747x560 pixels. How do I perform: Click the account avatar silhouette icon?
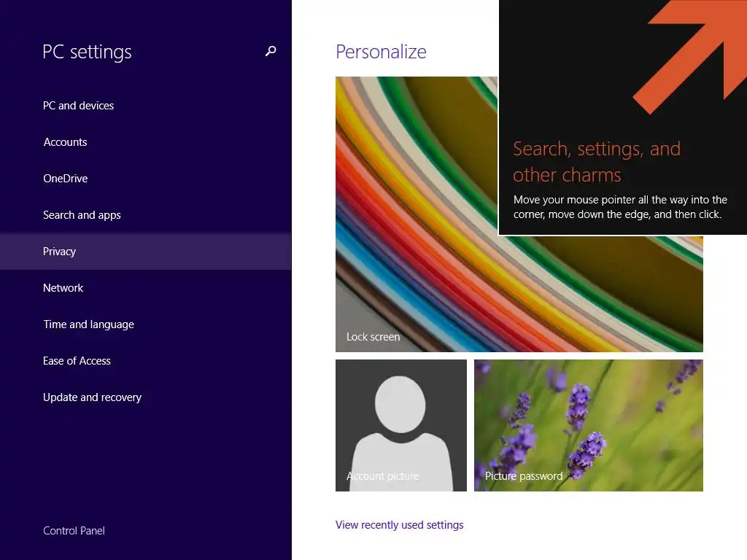click(x=400, y=431)
